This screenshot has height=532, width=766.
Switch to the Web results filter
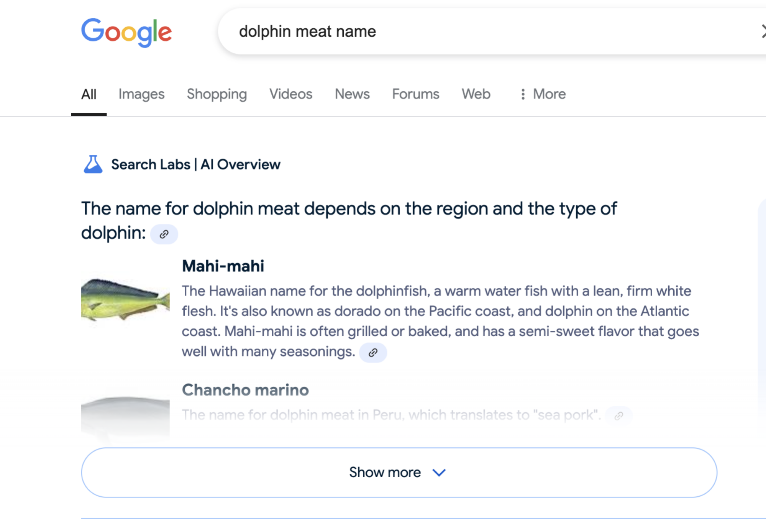(476, 94)
